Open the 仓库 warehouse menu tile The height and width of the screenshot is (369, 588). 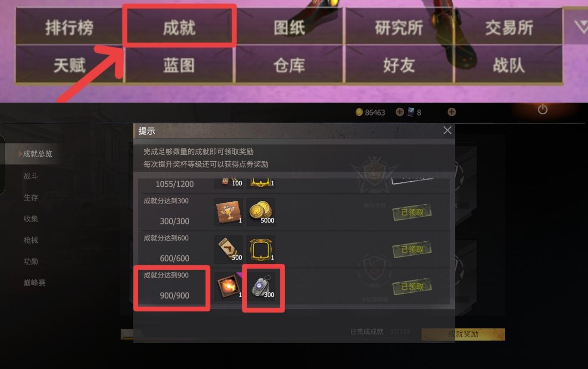click(289, 65)
